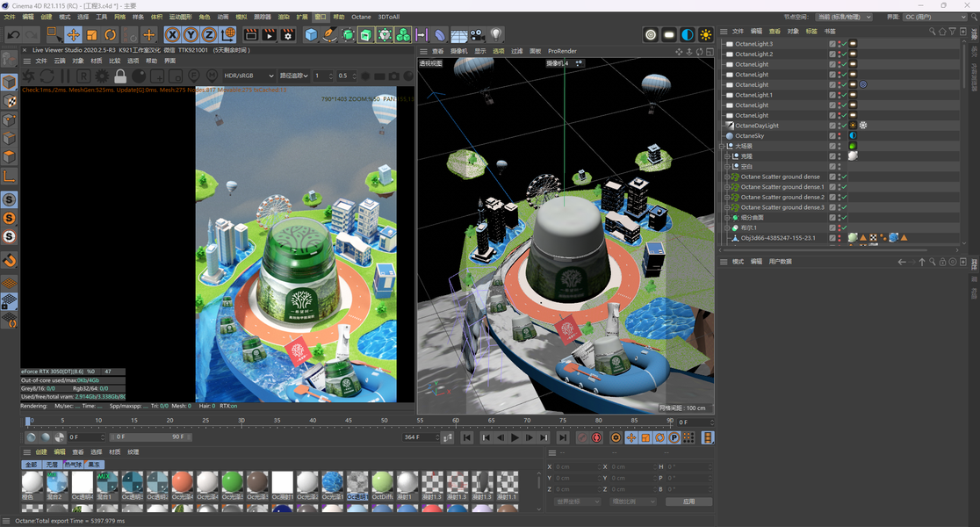Select the orange-red material sphere swatch
The width and height of the screenshot is (980, 527).
(182, 482)
